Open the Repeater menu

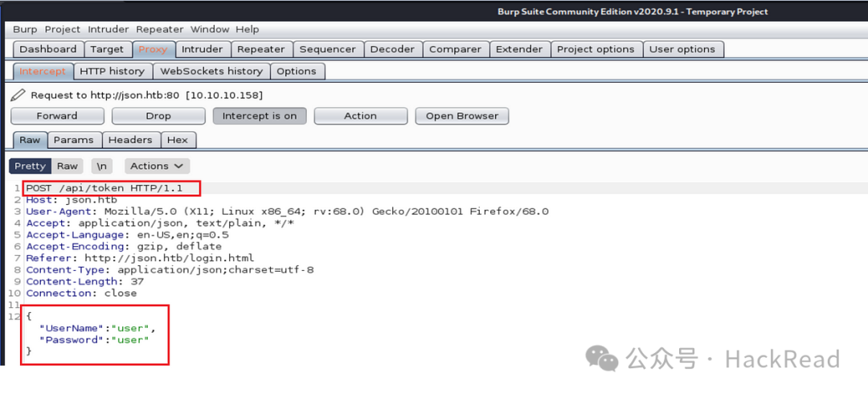coord(159,30)
